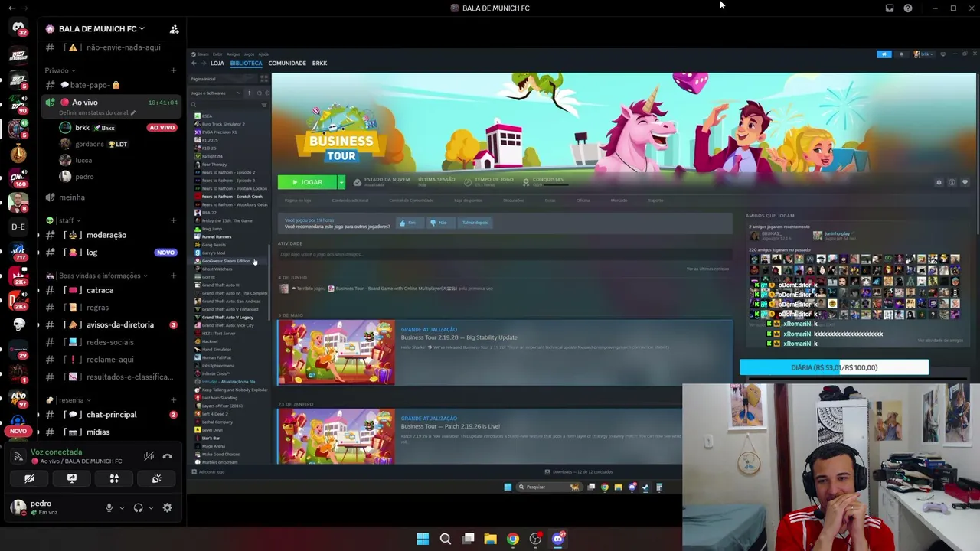Open Big Stability Update news thumbnail
The image size is (980, 551).
click(336, 352)
